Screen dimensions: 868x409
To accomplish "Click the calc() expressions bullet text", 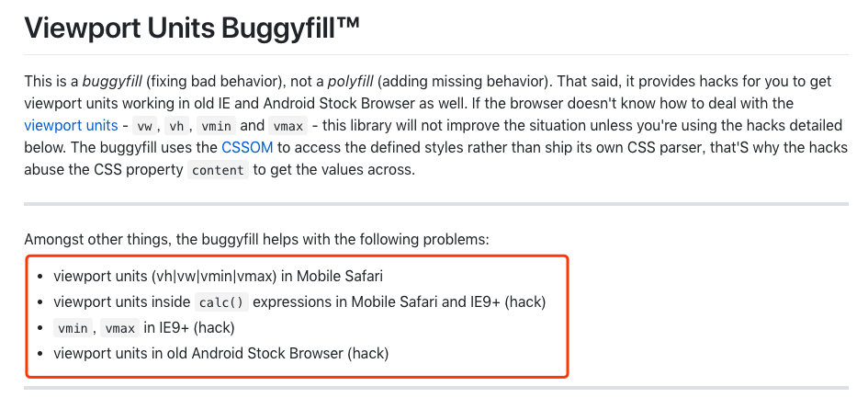I will pos(299,302).
